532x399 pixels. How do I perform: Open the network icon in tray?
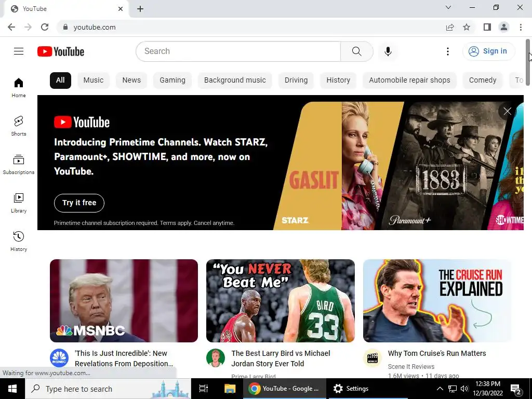pos(453,389)
